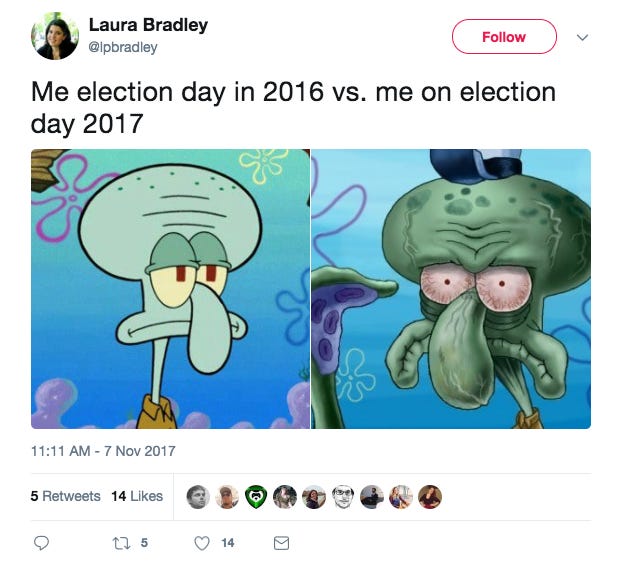Open the 11:11 AM - 7 Nov 2017 timestamp

pyautogui.click(x=103, y=451)
